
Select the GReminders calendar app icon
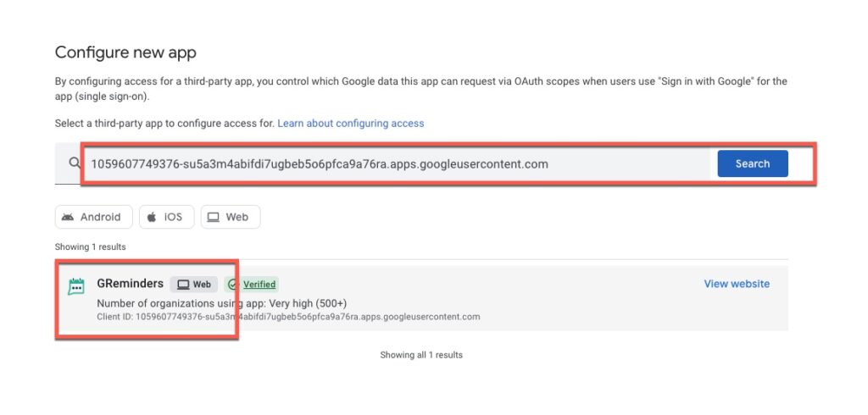[x=75, y=286]
